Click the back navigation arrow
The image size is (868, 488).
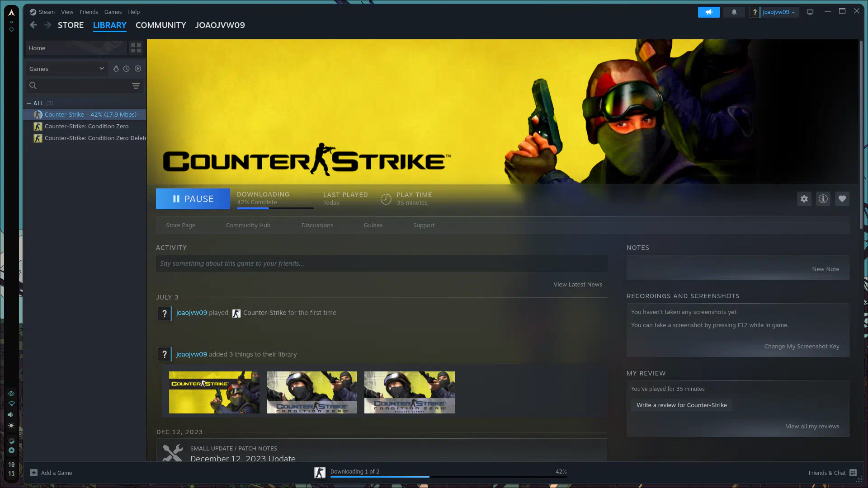(33, 25)
